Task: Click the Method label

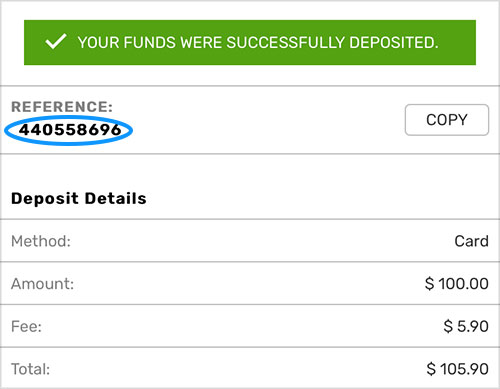Action: click(x=41, y=241)
